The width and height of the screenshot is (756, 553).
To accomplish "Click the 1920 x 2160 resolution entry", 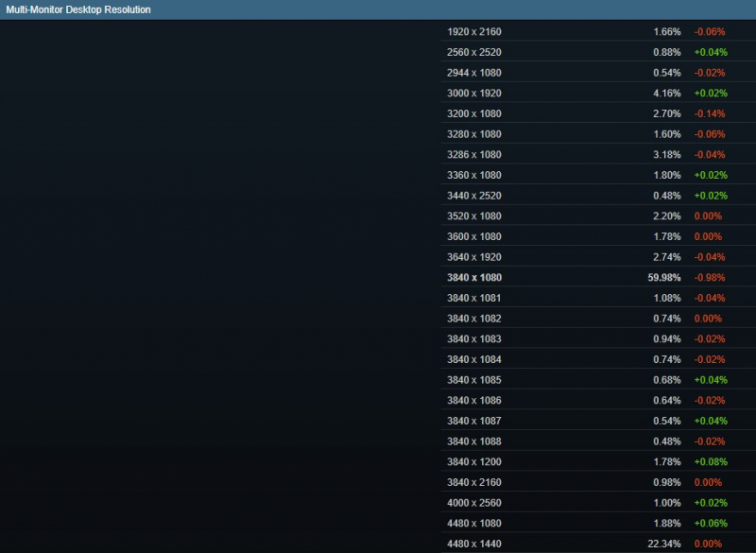I will [x=474, y=32].
